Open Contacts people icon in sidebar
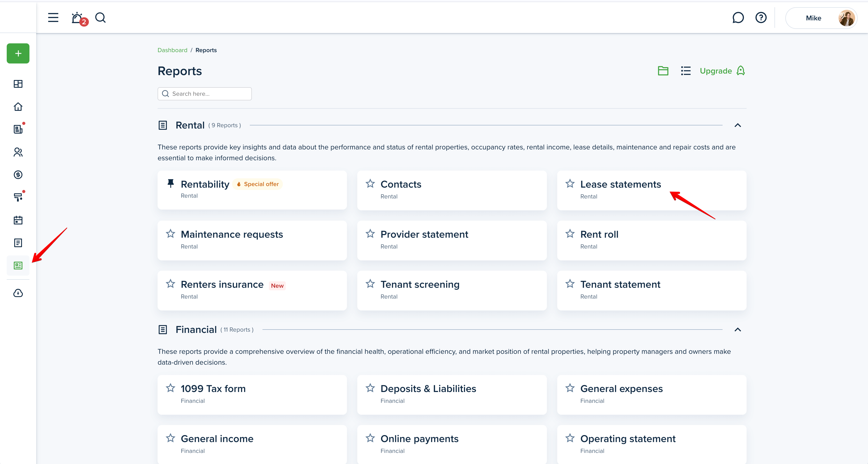Viewport: 868px width, 464px height. tap(18, 152)
